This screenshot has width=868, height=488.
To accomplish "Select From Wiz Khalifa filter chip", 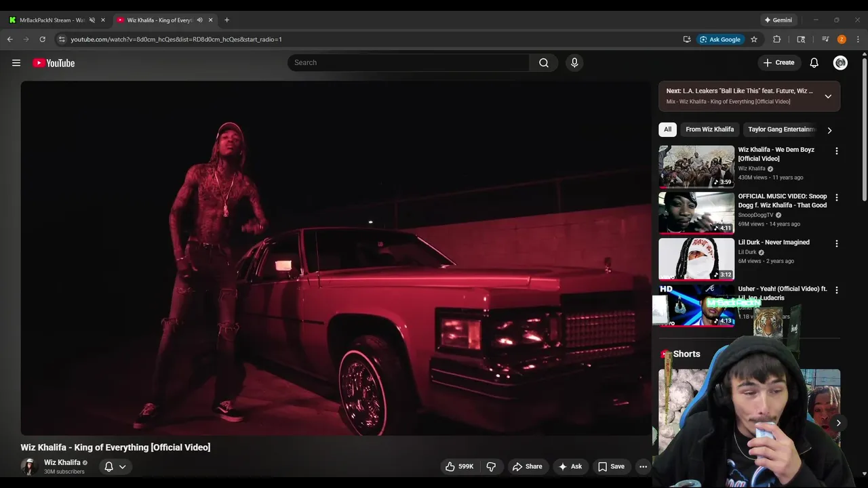I will tap(709, 129).
